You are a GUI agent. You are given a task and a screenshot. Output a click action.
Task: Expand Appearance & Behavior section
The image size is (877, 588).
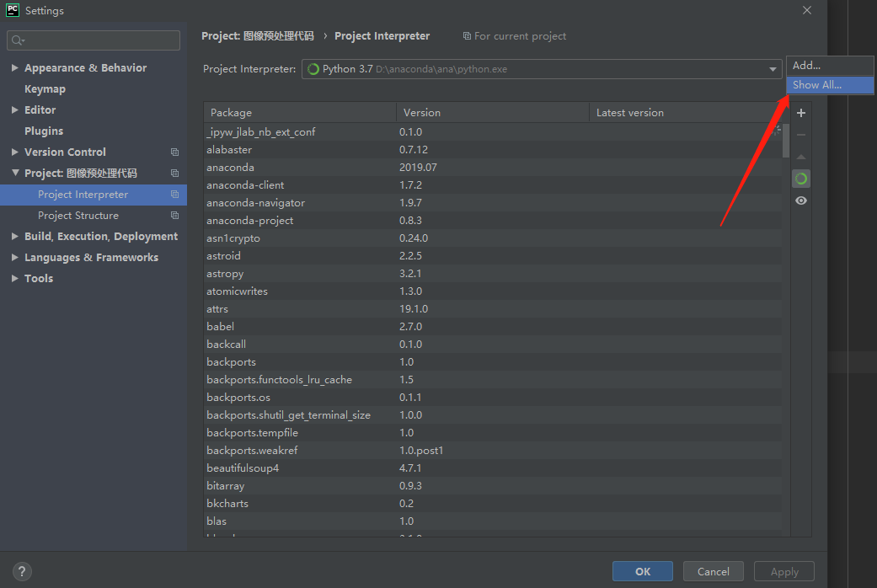[15, 67]
